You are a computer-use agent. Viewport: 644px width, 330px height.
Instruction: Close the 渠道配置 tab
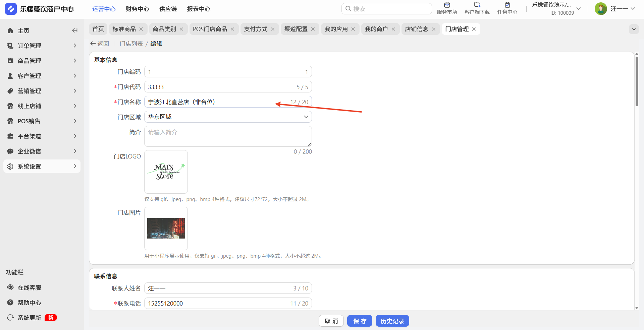[x=313, y=29]
